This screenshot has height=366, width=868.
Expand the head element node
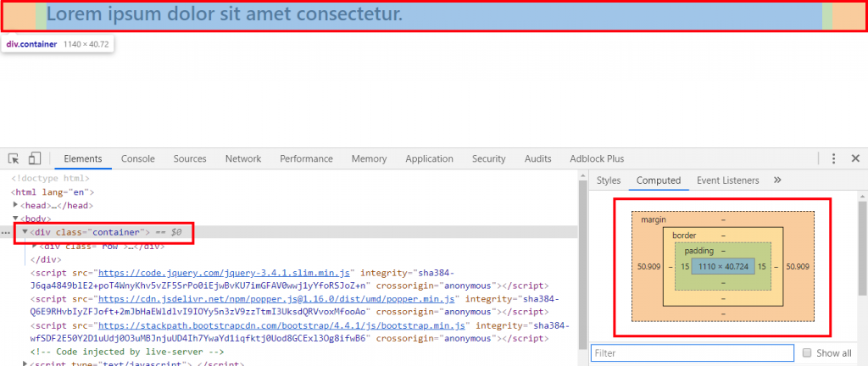tap(15, 205)
